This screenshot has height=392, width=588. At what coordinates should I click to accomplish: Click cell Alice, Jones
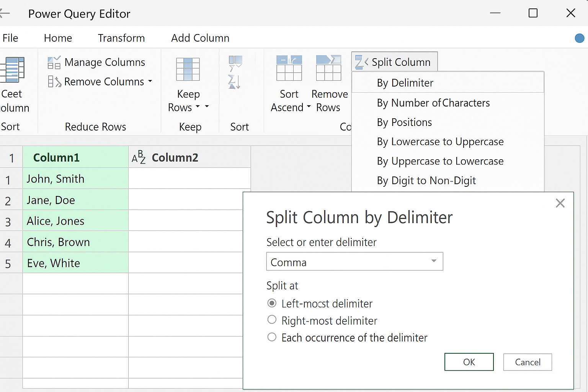pos(75,220)
